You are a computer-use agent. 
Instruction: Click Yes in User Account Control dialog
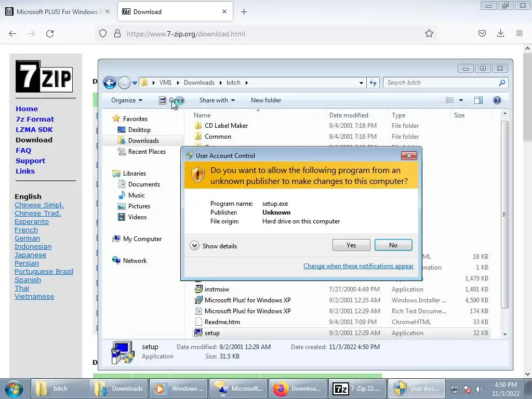(x=351, y=245)
